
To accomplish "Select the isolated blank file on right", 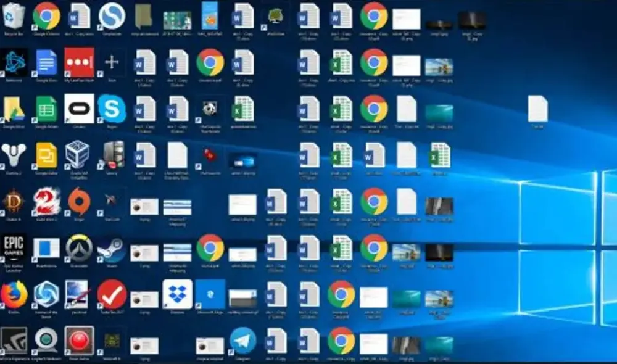I will pyautogui.click(x=537, y=109).
